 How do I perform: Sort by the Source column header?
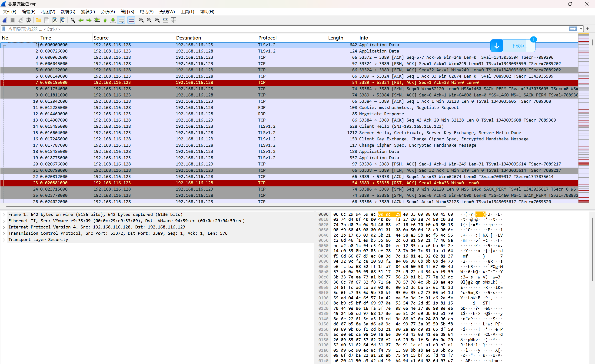pos(133,38)
